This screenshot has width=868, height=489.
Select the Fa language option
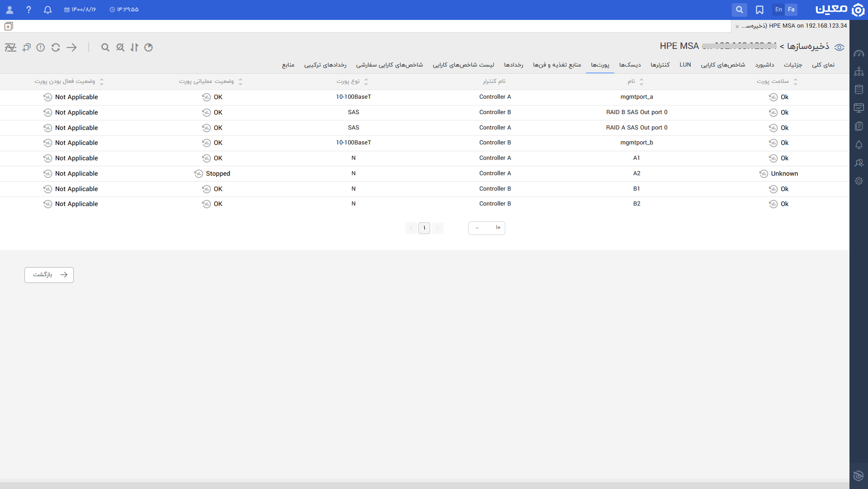point(791,10)
